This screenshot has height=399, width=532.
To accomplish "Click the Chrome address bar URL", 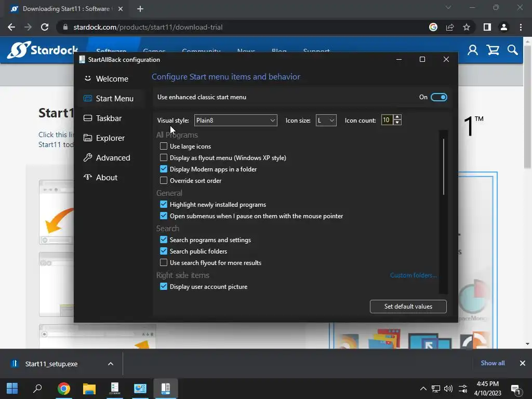I will (x=148, y=27).
